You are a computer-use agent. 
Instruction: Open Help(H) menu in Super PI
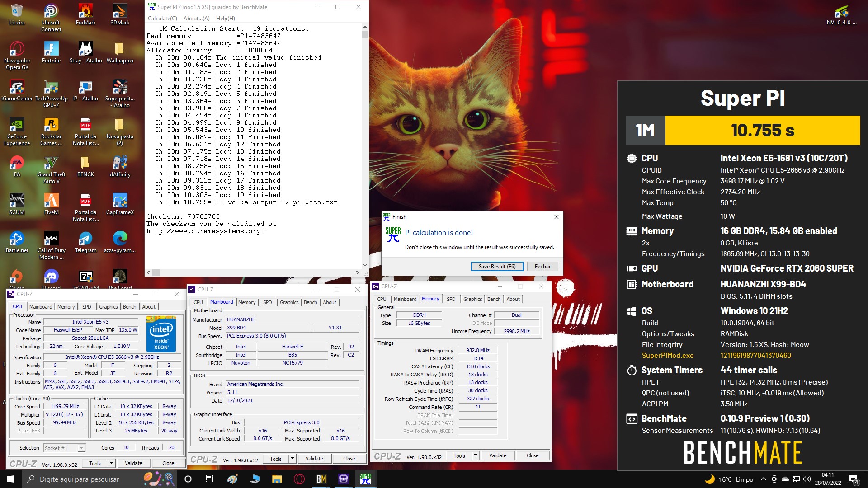225,19
